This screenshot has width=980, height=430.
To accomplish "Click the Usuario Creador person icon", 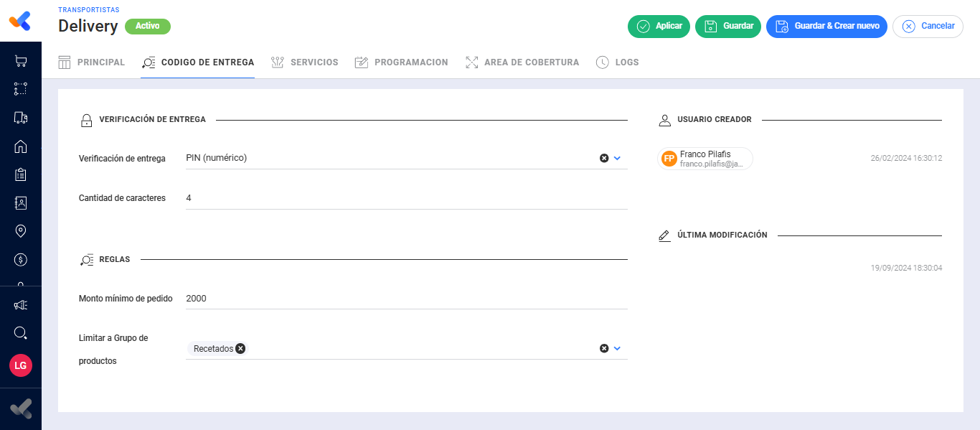I will click(x=664, y=120).
